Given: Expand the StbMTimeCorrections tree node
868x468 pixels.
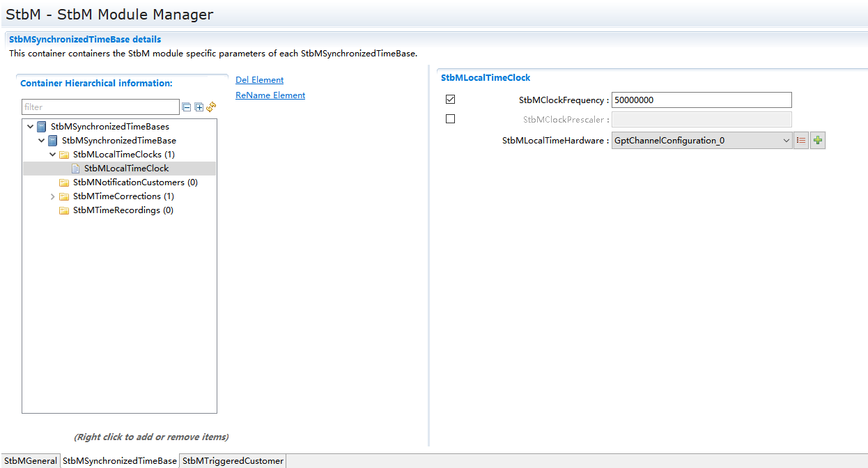Looking at the screenshot, I should [x=53, y=196].
